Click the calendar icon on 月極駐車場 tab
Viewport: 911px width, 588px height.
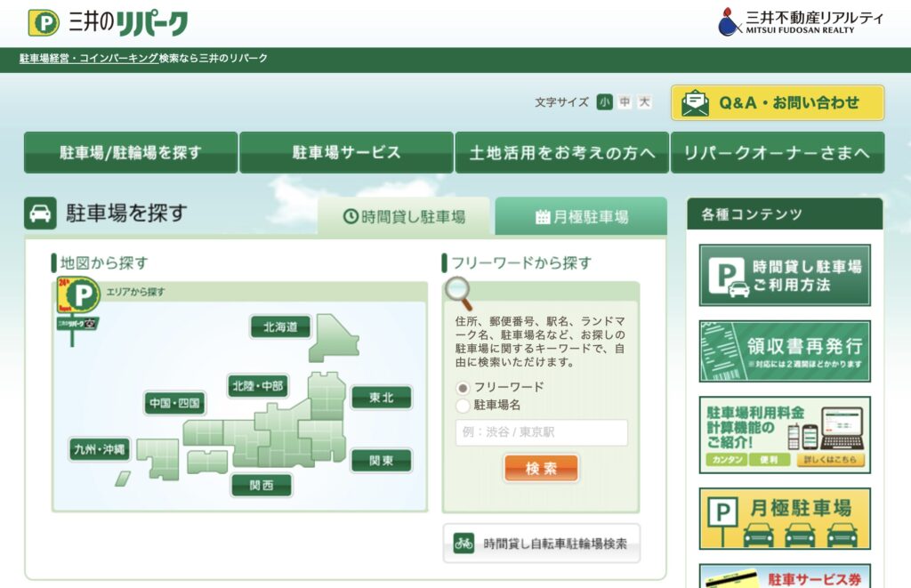click(543, 217)
